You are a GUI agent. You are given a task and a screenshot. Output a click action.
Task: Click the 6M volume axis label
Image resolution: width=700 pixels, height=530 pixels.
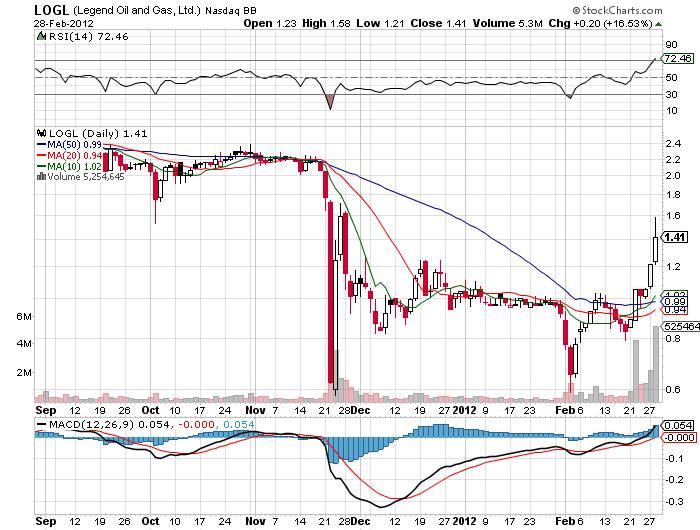point(24,317)
